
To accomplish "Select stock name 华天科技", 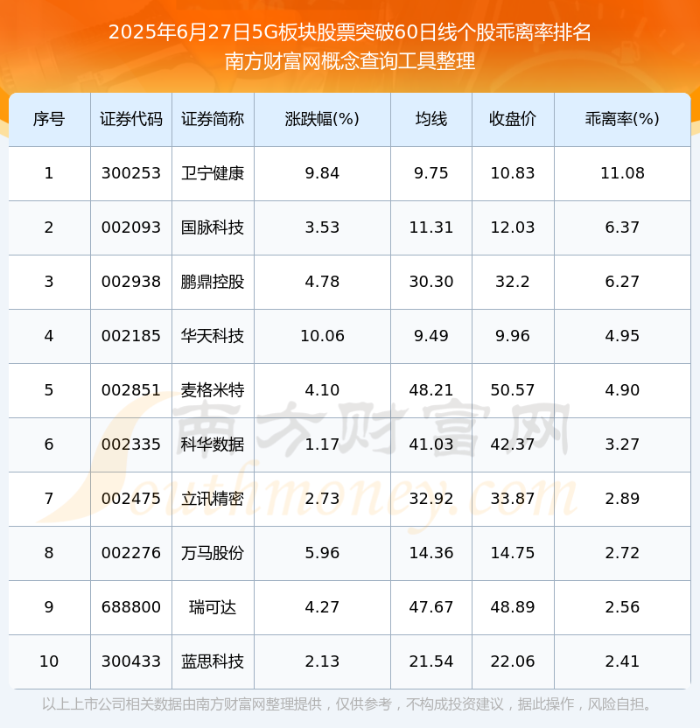I will click(x=213, y=336).
